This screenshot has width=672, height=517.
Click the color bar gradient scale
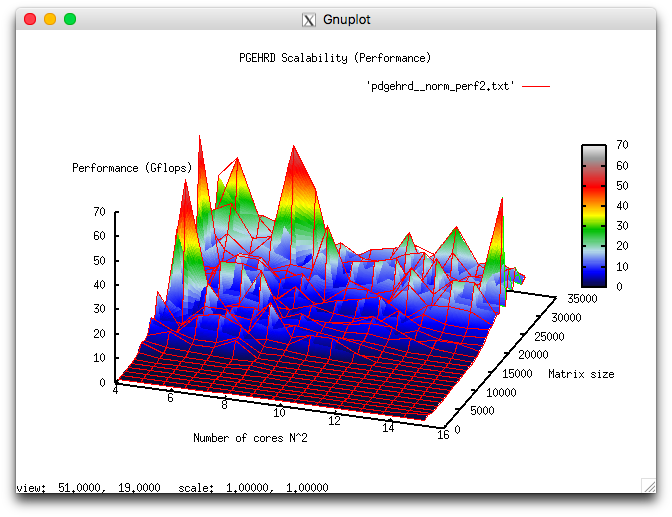coord(594,216)
